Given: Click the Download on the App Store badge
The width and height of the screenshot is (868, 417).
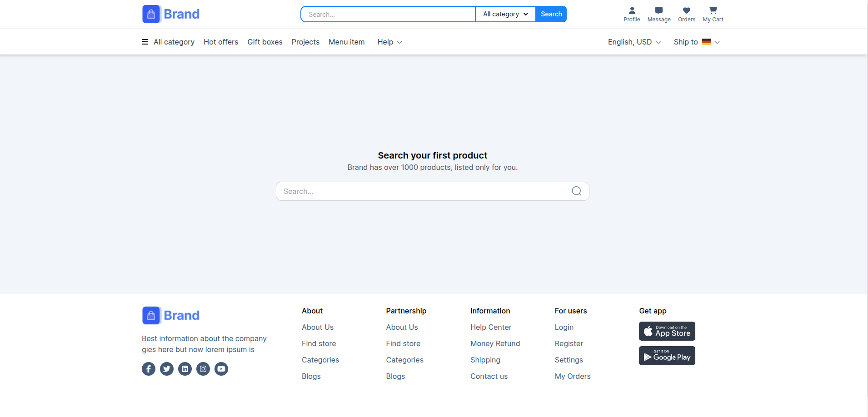Looking at the screenshot, I should pyautogui.click(x=667, y=331).
